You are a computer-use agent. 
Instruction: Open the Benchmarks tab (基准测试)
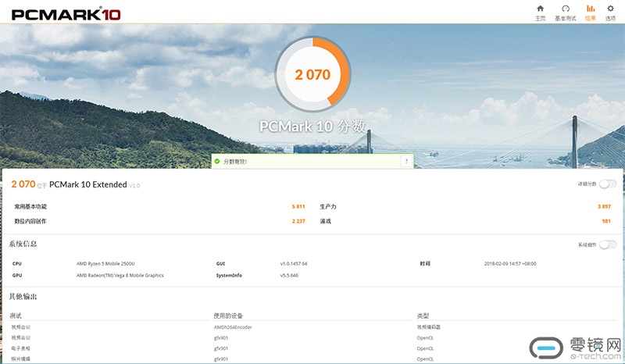565,12
